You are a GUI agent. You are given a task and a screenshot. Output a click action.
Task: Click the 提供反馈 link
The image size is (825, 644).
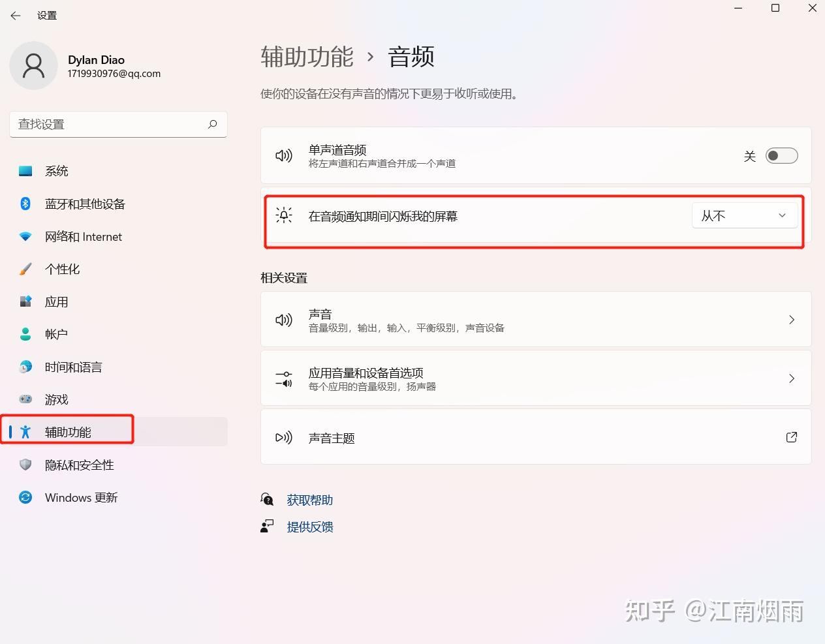click(310, 527)
